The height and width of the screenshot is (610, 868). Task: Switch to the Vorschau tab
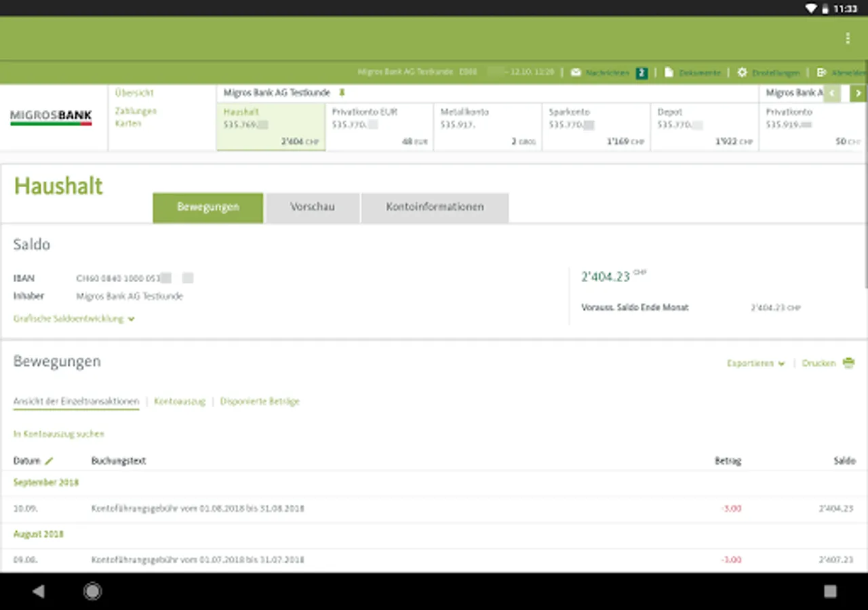coord(313,207)
